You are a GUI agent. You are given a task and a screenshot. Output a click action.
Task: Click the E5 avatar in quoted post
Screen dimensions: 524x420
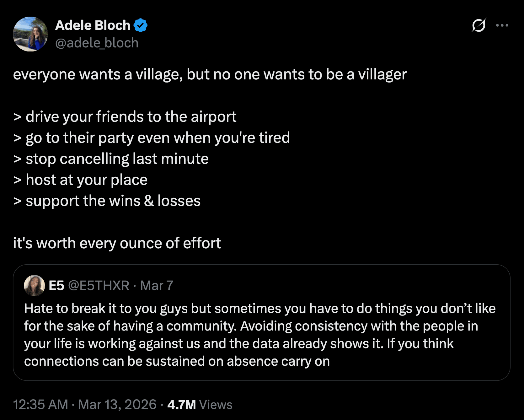(34, 285)
